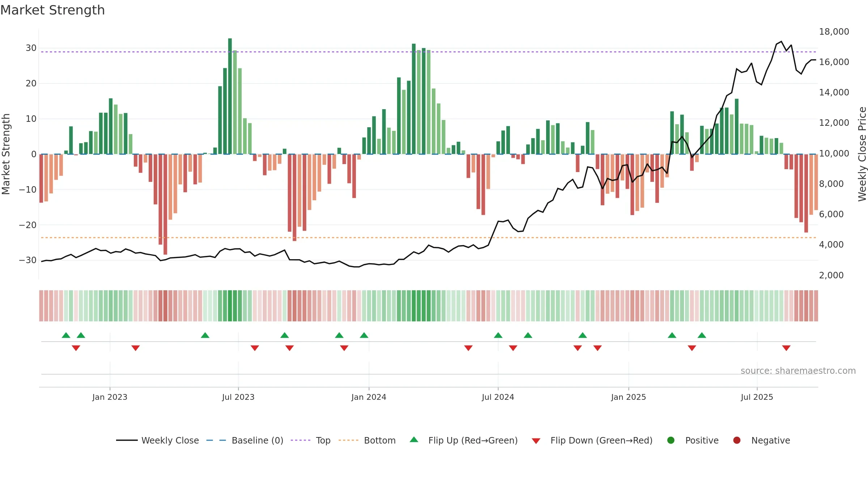The height and width of the screenshot is (488, 868).
Task: Toggle the Negative legend entry
Action: (761, 440)
